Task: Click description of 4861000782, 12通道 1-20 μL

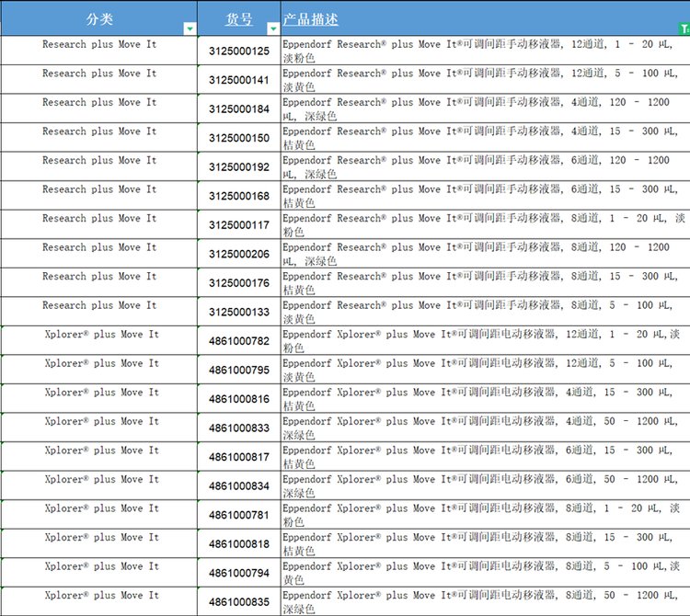Action: click(486, 341)
